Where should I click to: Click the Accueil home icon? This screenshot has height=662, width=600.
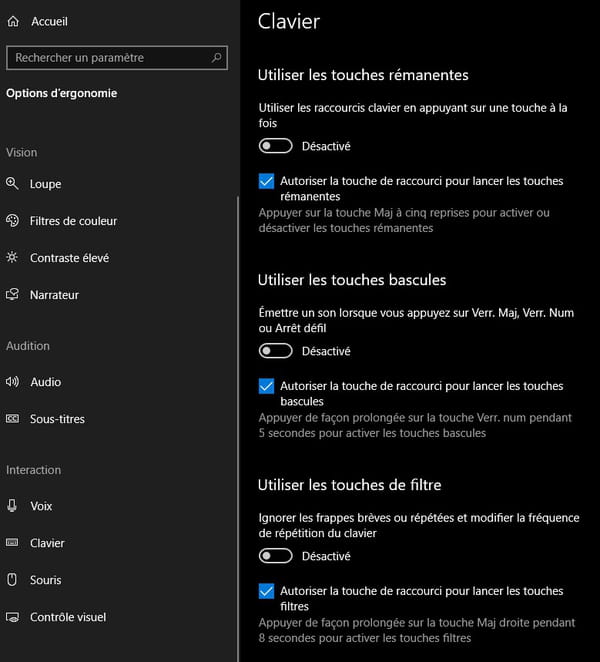click(x=13, y=21)
